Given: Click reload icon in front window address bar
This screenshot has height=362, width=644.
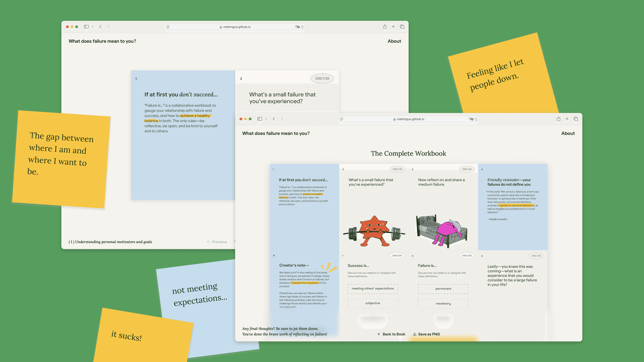Looking at the screenshot, I should point(476,119).
